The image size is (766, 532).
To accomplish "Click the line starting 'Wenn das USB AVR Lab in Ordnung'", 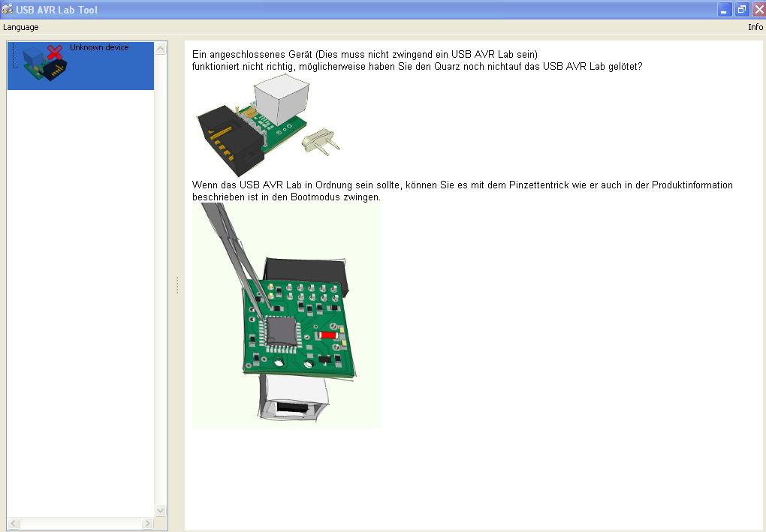I will (x=462, y=185).
